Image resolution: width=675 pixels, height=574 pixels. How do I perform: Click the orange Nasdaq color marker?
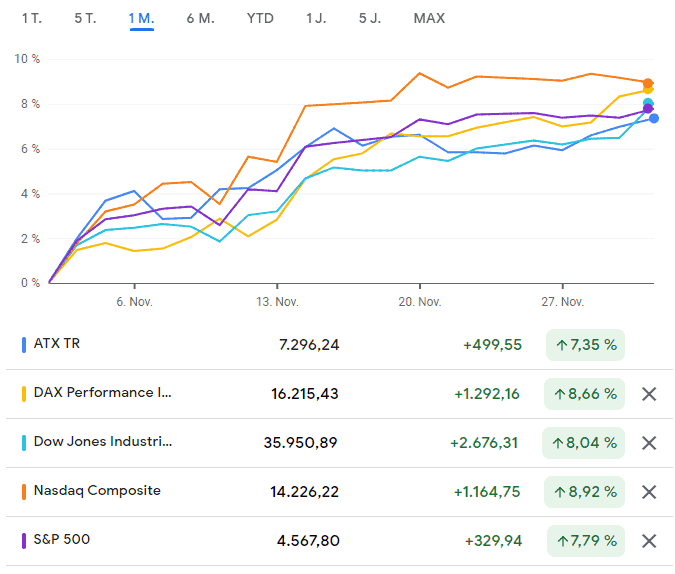click(24, 492)
